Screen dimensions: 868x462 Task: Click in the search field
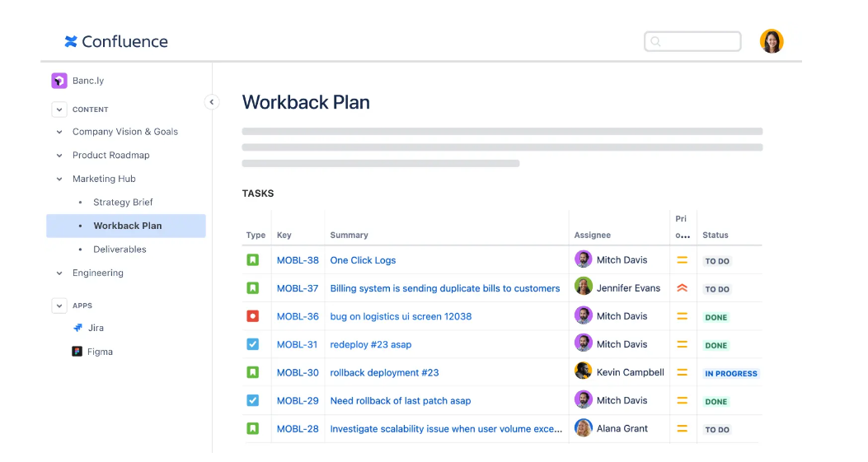tap(692, 41)
